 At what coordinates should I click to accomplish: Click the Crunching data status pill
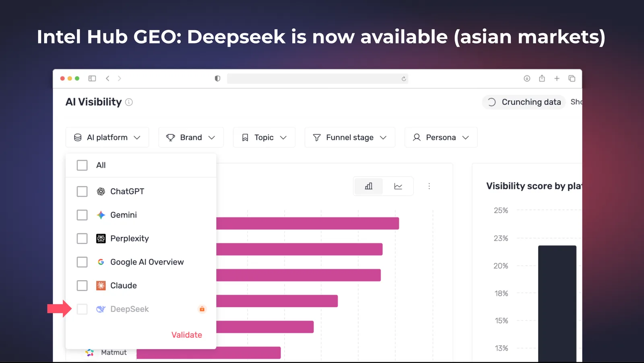pyautogui.click(x=524, y=102)
